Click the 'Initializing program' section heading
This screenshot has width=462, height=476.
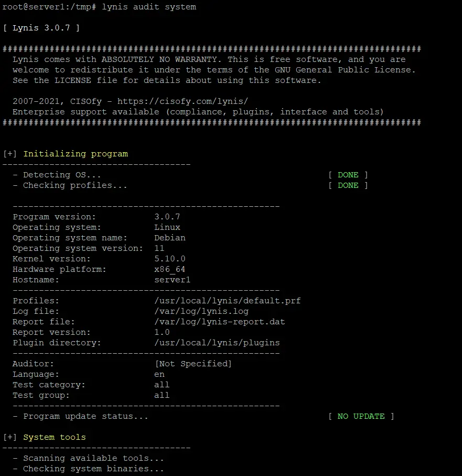tap(76, 154)
